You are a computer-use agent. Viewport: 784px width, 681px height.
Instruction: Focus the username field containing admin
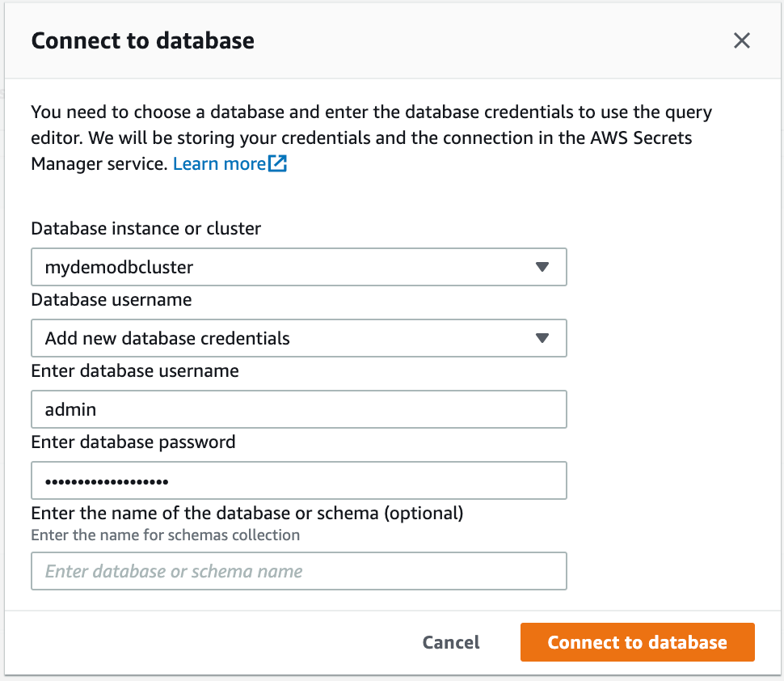click(x=298, y=410)
